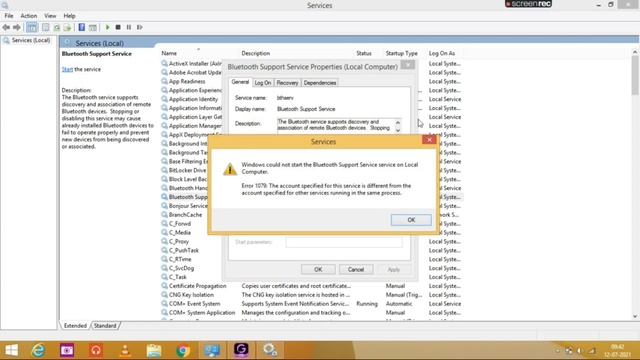The image size is (640, 360).
Task: Click the Start parameters input field
Action: [344, 242]
